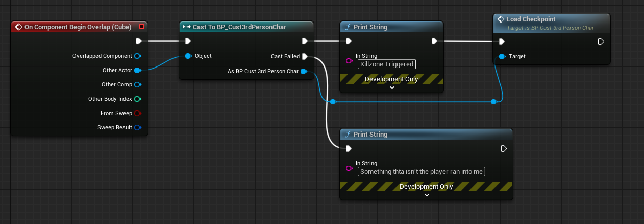This screenshot has width=644, height=224.
Task: Click the Cast Failed exec pin
Action: click(305, 56)
